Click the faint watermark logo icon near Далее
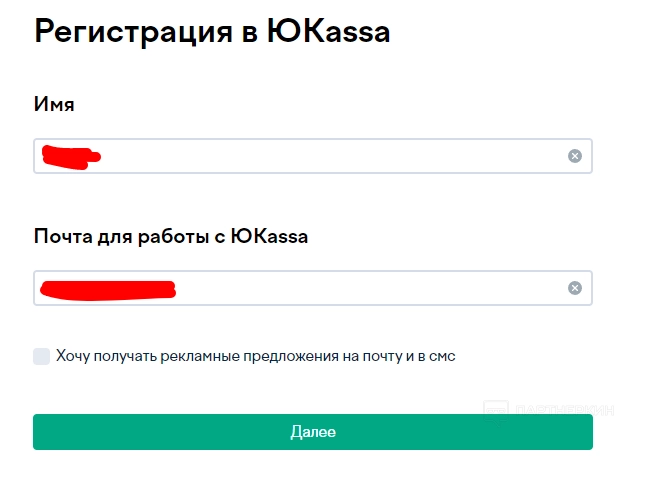The image size is (665, 479). click(495, 409)
